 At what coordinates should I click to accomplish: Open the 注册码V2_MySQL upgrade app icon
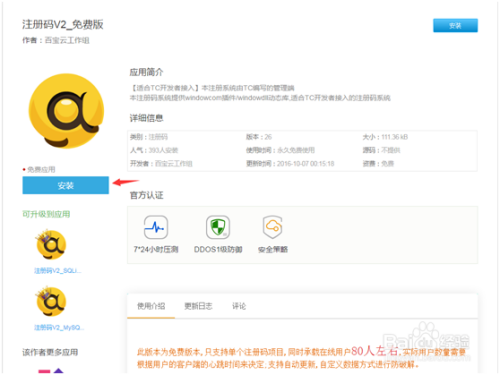(51, 301)
